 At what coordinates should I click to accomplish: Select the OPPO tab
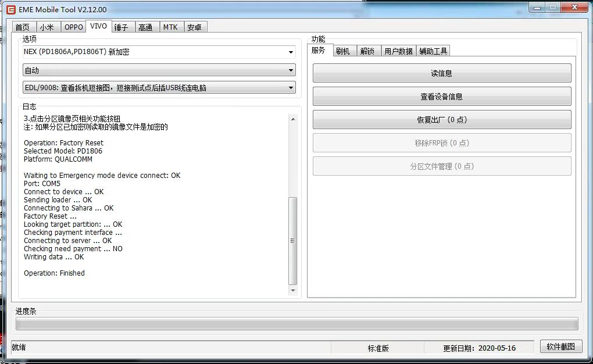(73, 27)
